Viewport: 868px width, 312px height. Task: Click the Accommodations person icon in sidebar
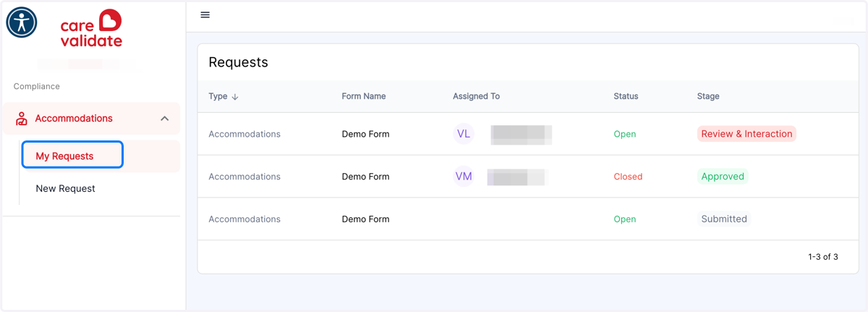pos(22,119)
